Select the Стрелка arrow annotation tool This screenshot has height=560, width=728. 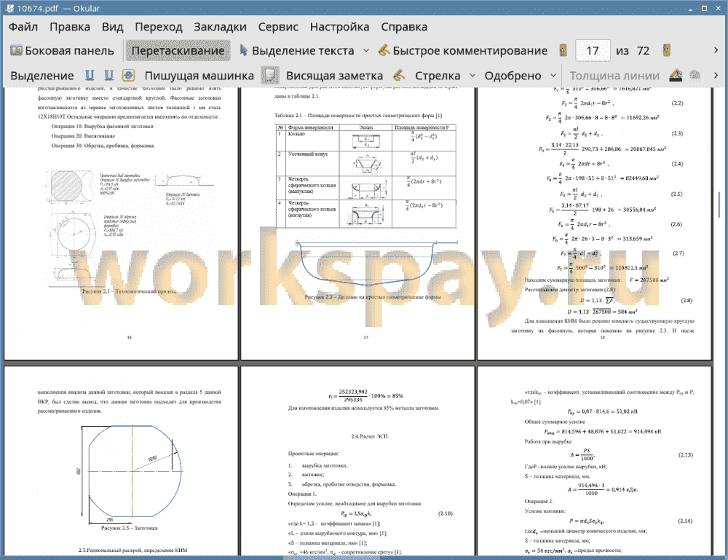(x=438, y=76)
